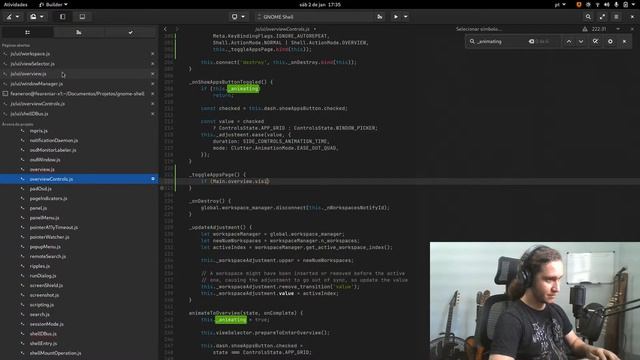Select overview.js in project tree

42,169
